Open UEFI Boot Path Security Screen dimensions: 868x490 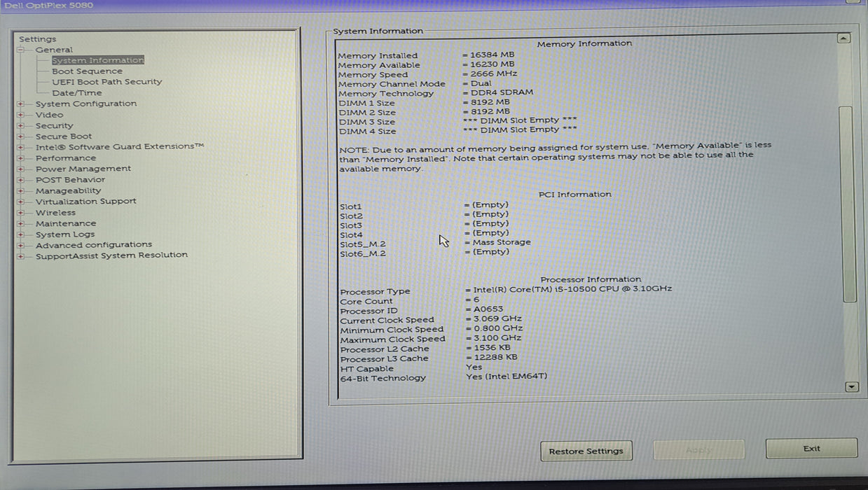click(x=106, y=82)
